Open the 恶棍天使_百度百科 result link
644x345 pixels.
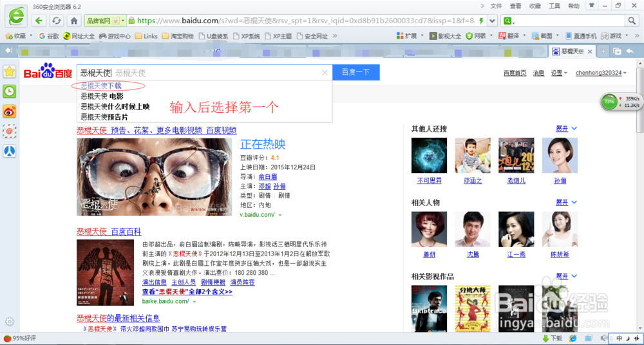109,231
